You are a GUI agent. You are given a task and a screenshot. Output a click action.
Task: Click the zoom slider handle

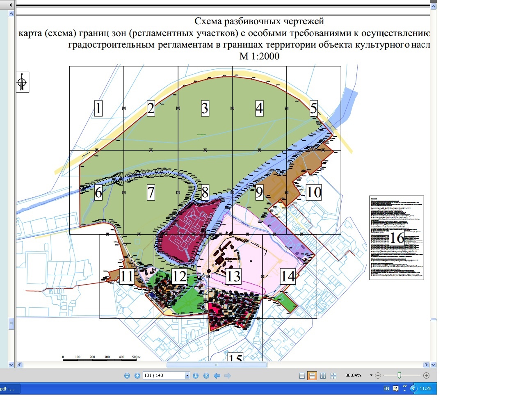pos(399,375)
